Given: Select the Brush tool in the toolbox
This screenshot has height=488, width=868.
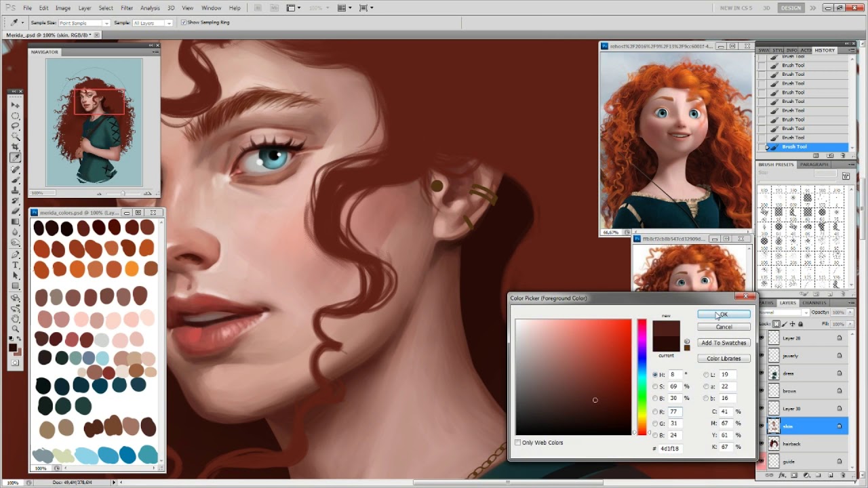Looking at the screenshot, I should tap(15, 180).
